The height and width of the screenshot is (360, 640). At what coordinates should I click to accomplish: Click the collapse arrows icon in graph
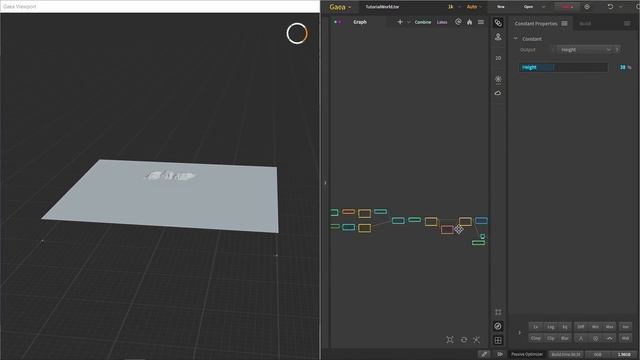(x=476, y=340)
